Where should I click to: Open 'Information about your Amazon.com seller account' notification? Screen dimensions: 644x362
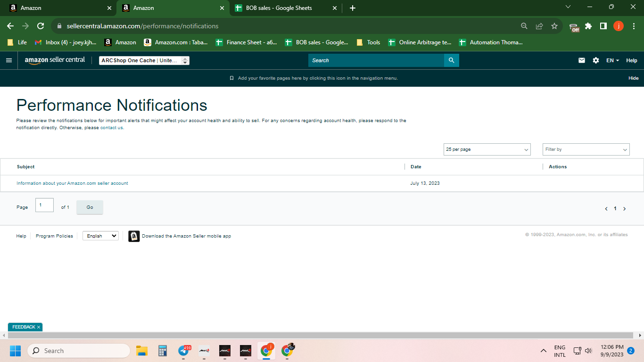click(72, 183)
